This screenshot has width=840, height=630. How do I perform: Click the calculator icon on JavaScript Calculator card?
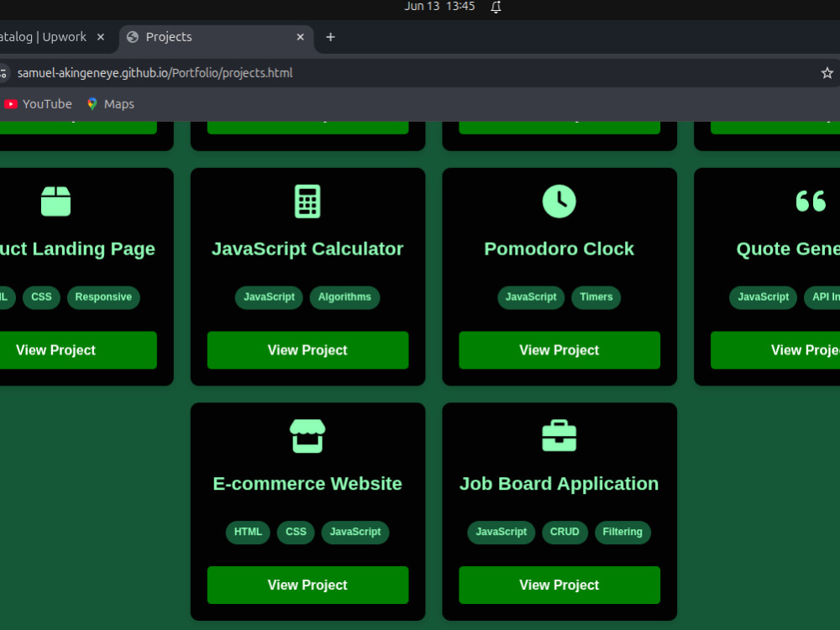point(307,202)
